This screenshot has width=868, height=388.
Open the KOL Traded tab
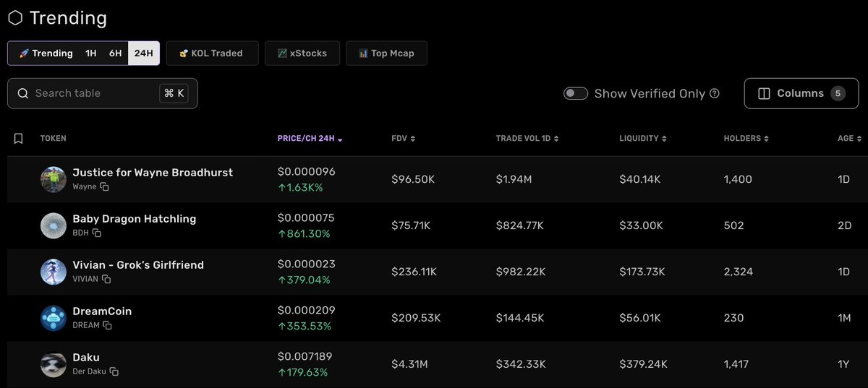212,53
